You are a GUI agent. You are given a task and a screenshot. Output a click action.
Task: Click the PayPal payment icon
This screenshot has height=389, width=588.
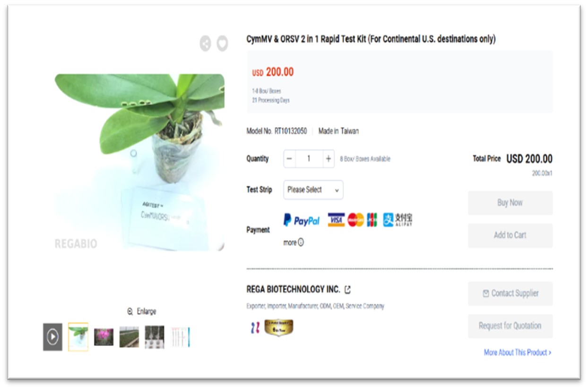tap(302, 220)
